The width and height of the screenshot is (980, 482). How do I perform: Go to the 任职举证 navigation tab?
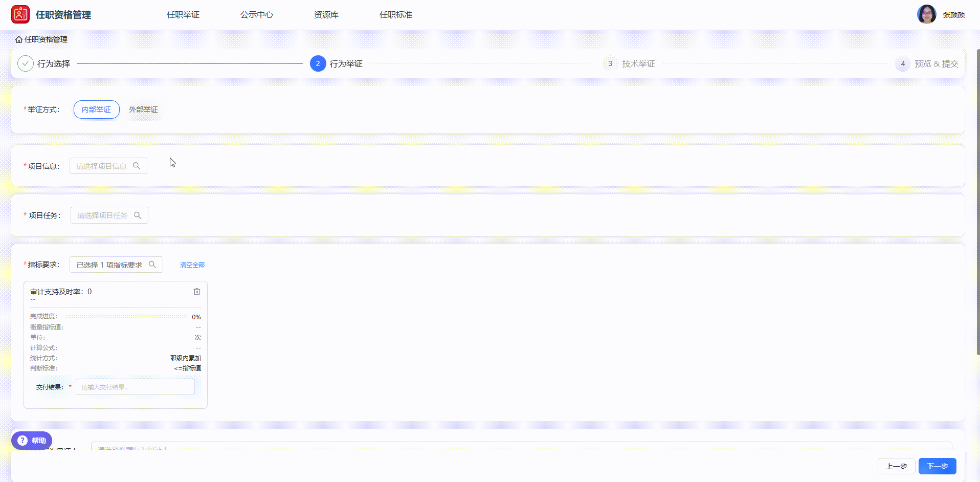point(183,14)
